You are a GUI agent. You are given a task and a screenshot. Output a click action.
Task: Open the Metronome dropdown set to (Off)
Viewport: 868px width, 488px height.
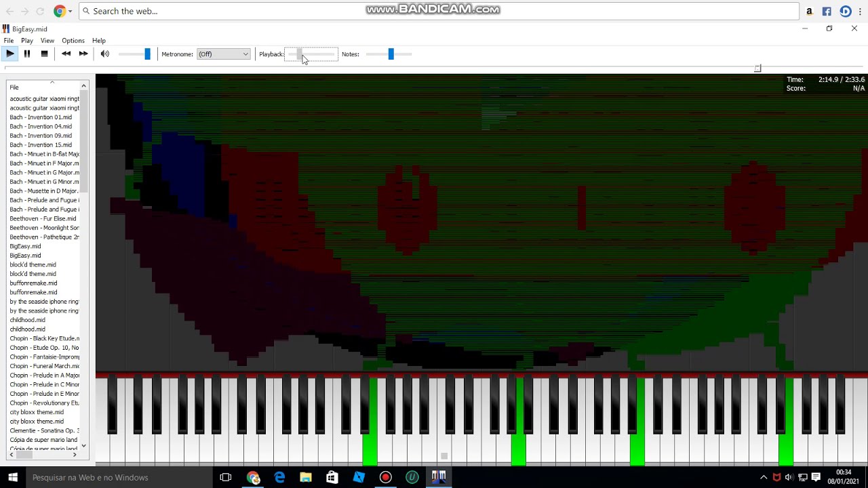tap(224, 54)
